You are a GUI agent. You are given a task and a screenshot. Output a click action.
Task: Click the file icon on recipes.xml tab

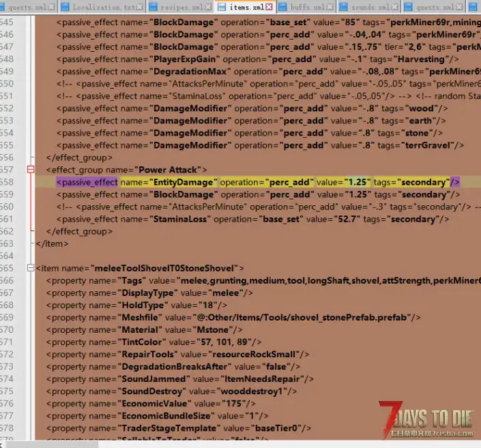pos(153,8)
